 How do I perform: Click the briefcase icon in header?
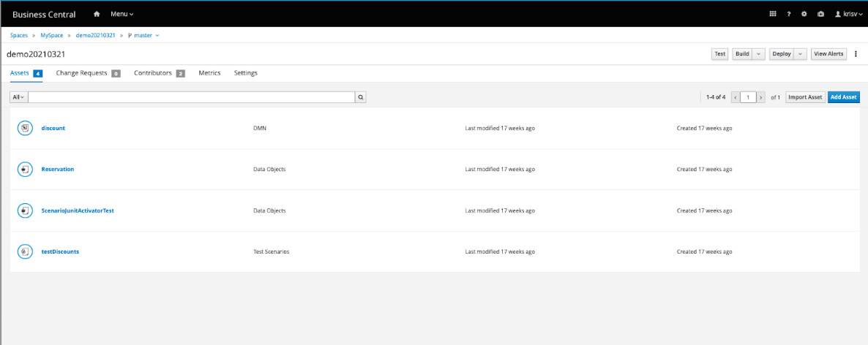[820, 14]
